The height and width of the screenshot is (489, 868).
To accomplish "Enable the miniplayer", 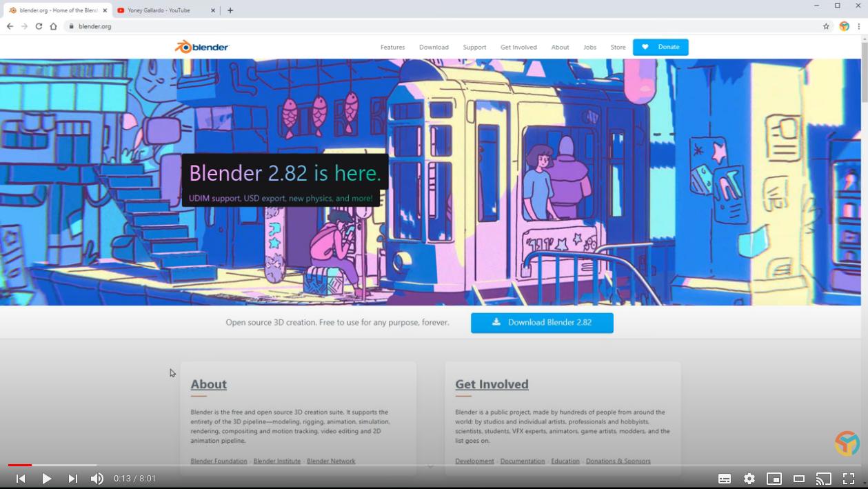I will (x=774, y=479).
